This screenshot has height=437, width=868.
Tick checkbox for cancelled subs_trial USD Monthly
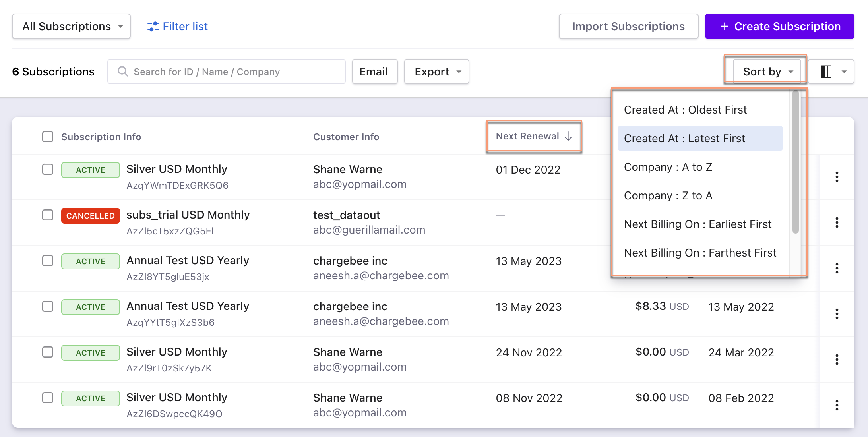pyautogui.click(x=48, y=215)
